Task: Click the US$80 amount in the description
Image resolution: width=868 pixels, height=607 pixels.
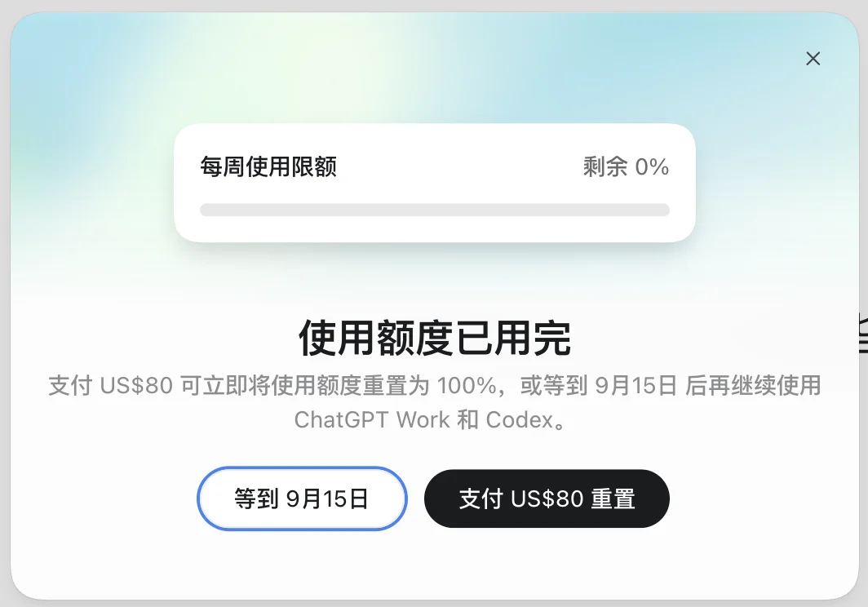Action: [136, 385]
